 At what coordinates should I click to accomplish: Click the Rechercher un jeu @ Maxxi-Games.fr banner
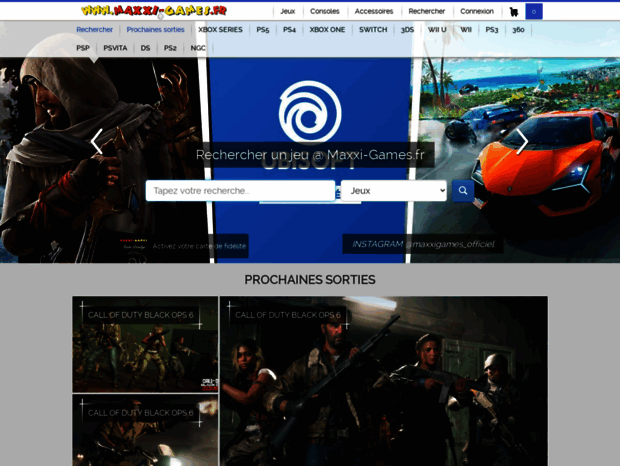coord(310,155)
